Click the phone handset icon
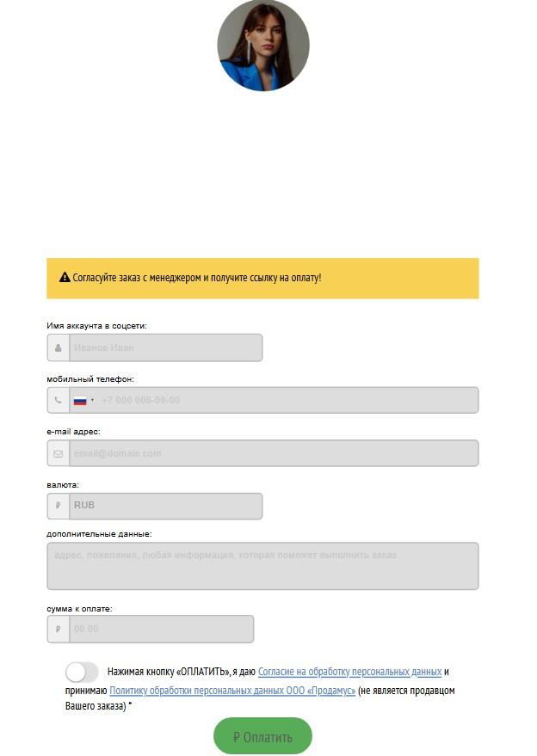The width and height of the screenshot is (537, 756). click(x=58, y=401)
